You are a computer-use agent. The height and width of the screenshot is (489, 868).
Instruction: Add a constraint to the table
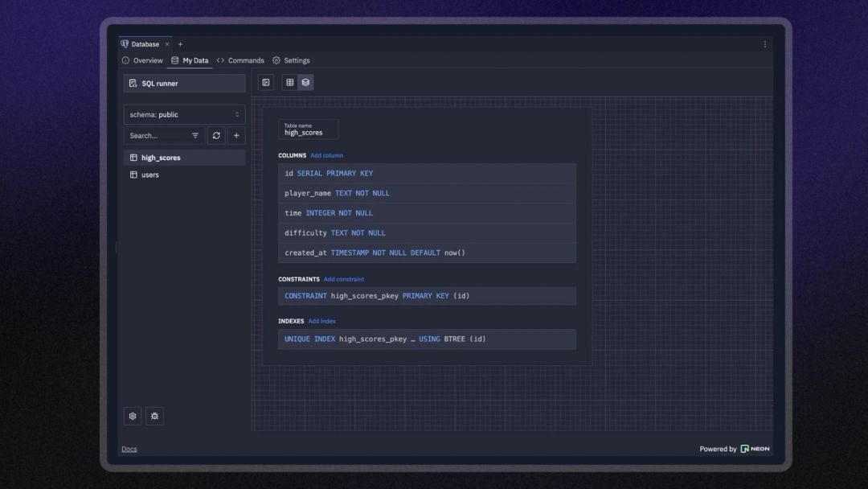[344, 279]
